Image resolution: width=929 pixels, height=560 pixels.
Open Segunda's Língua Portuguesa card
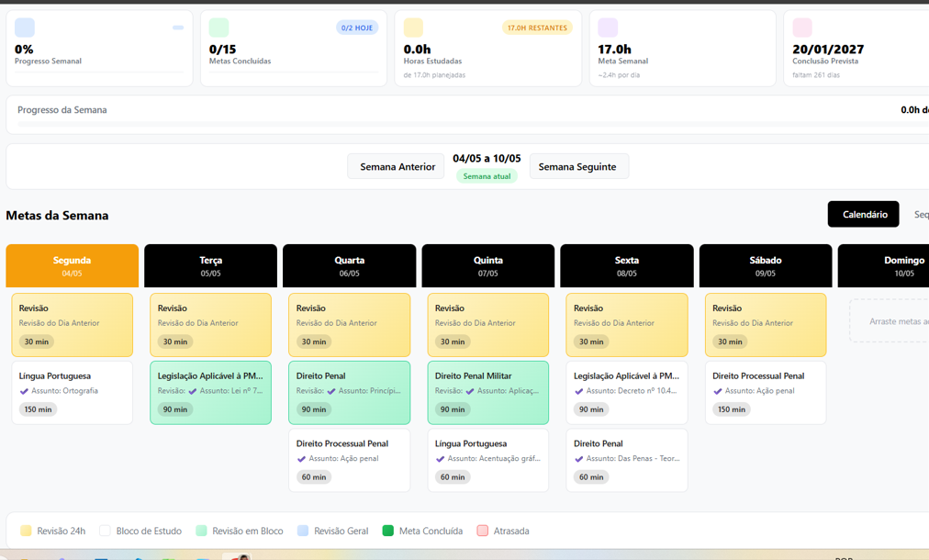click(73, 392)
